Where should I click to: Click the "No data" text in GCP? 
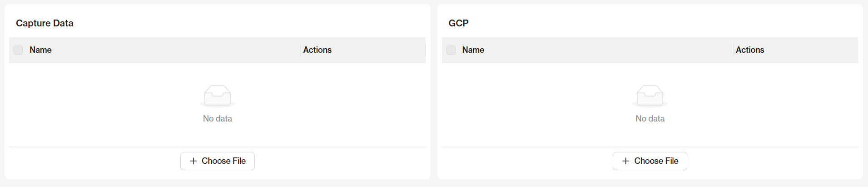[650, 119]
